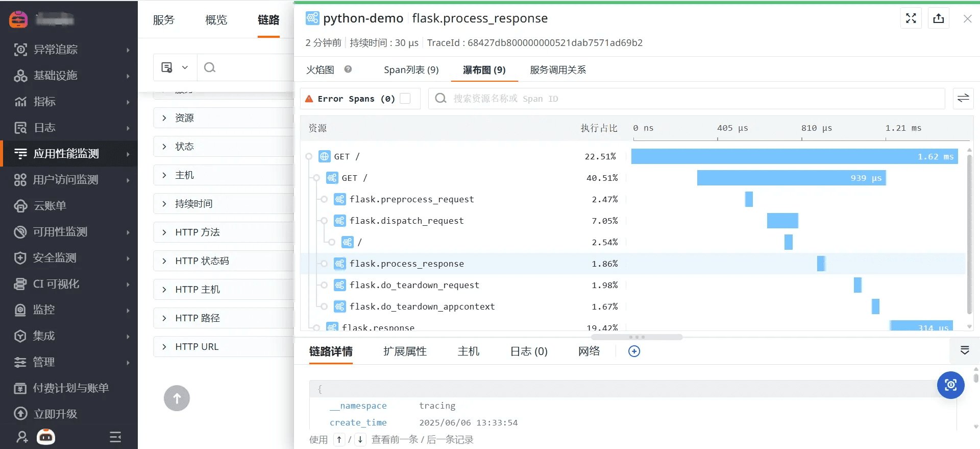Open the 扩展属性 tab
The width and height of the screenshot is (980, 449).
click(405, 351)
